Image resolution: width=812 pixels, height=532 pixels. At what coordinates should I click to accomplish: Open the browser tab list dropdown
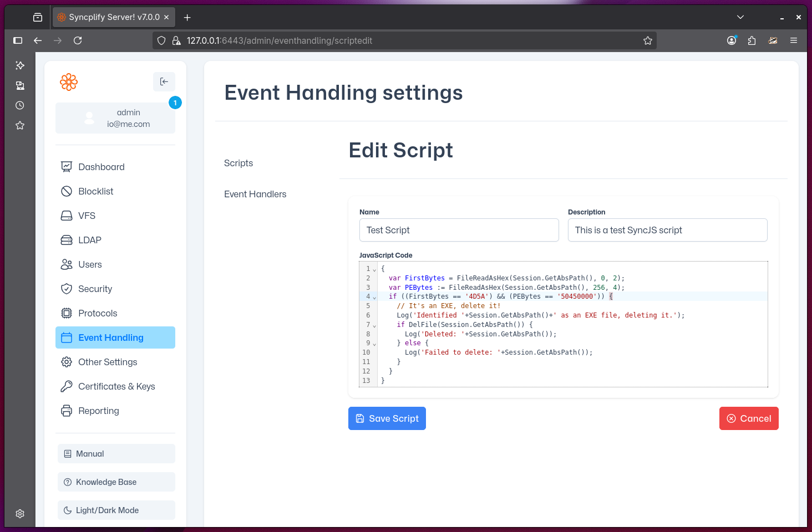[x=740, y=17]
